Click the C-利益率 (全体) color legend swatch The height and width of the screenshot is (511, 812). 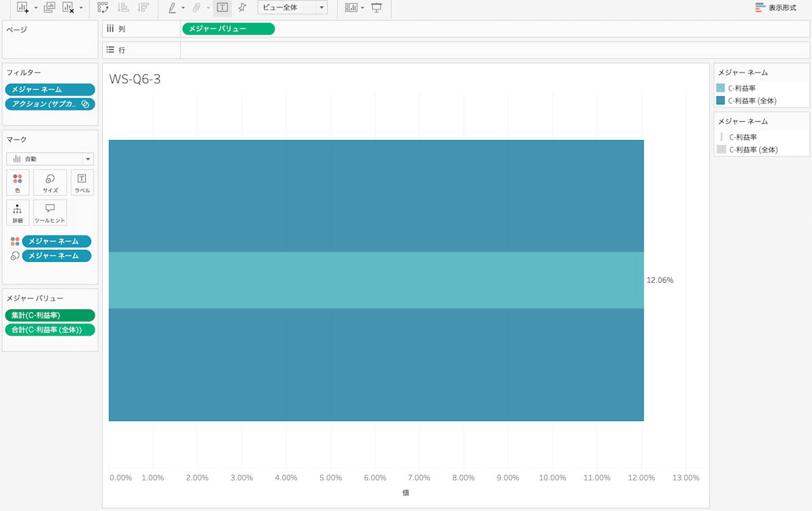pyautogui.click(x=721, y=101)
